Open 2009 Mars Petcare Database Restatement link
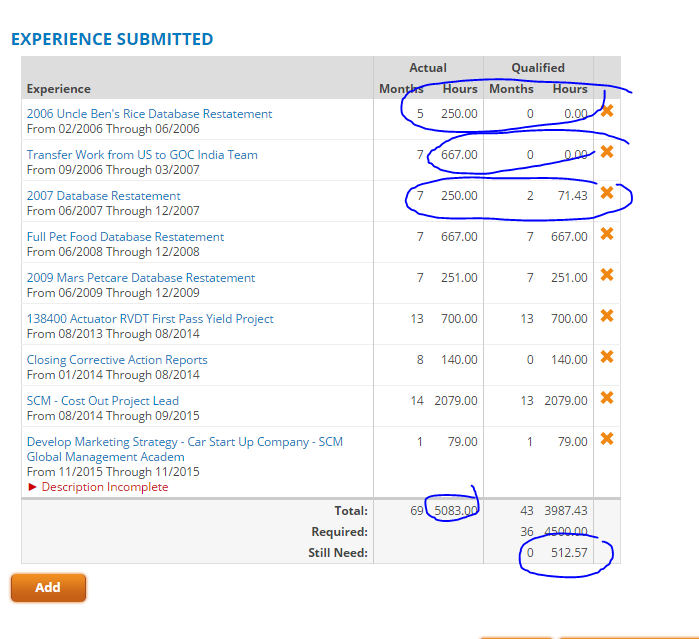Screen dimensions: 699x639 coord(141,278)
